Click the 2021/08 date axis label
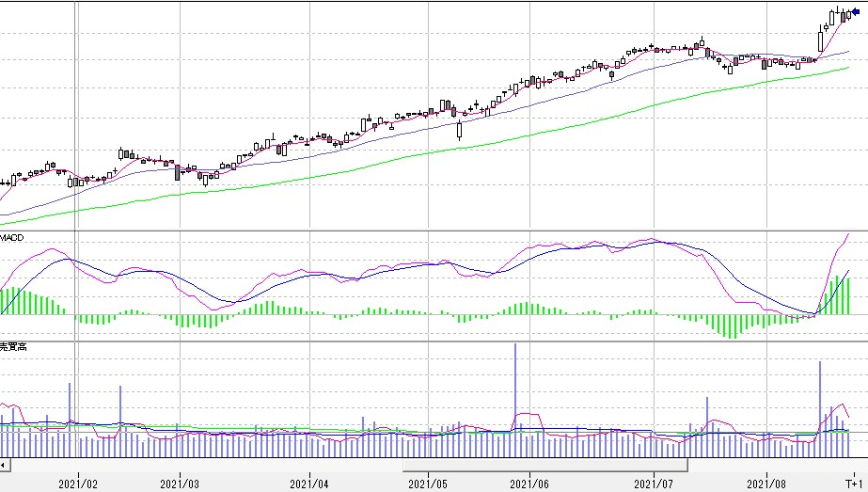 tap(766, 484)
